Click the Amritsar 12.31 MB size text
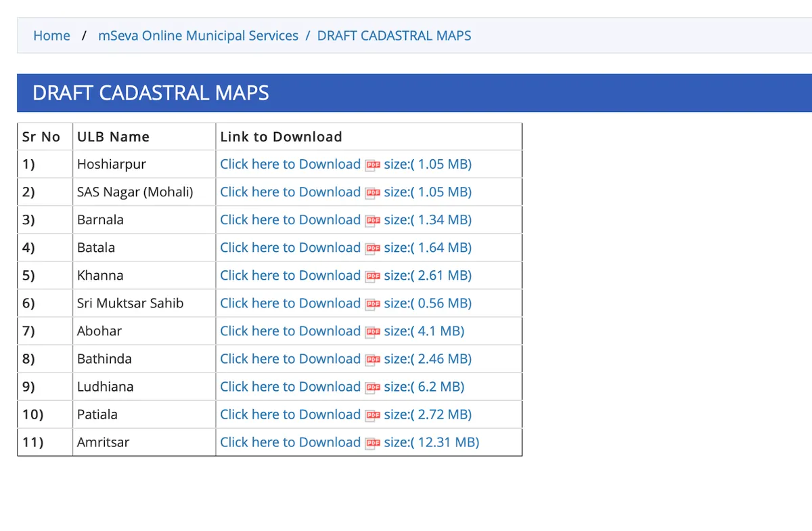This screenshot has height=531, width=812. (431, 442)
